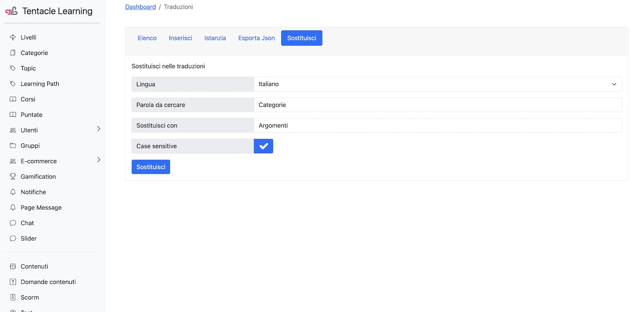Image resolution: width=644 pixels, height=312 pixels.
Task: Open the Lingua dropdown showing Italiano
Action: 437,84
